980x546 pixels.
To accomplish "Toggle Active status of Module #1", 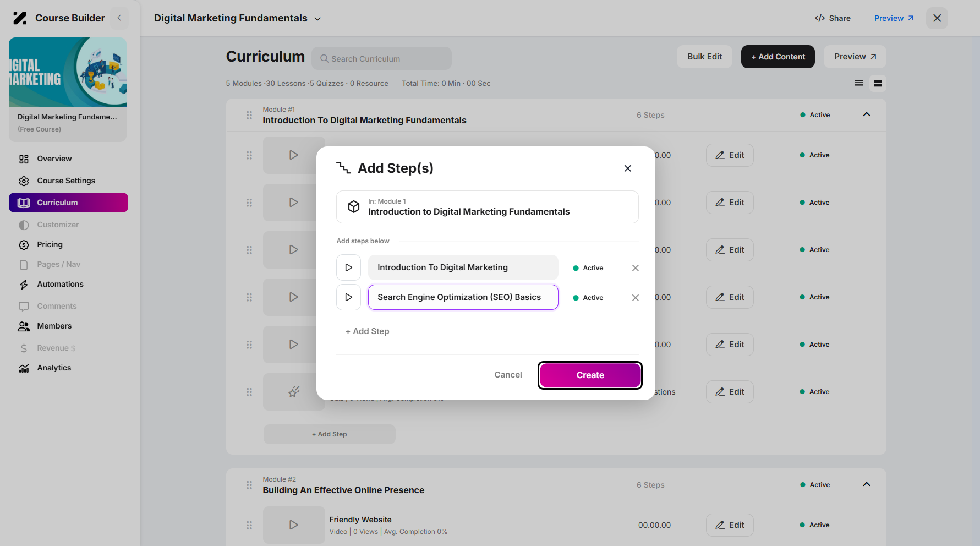I will tap(815, 115).
